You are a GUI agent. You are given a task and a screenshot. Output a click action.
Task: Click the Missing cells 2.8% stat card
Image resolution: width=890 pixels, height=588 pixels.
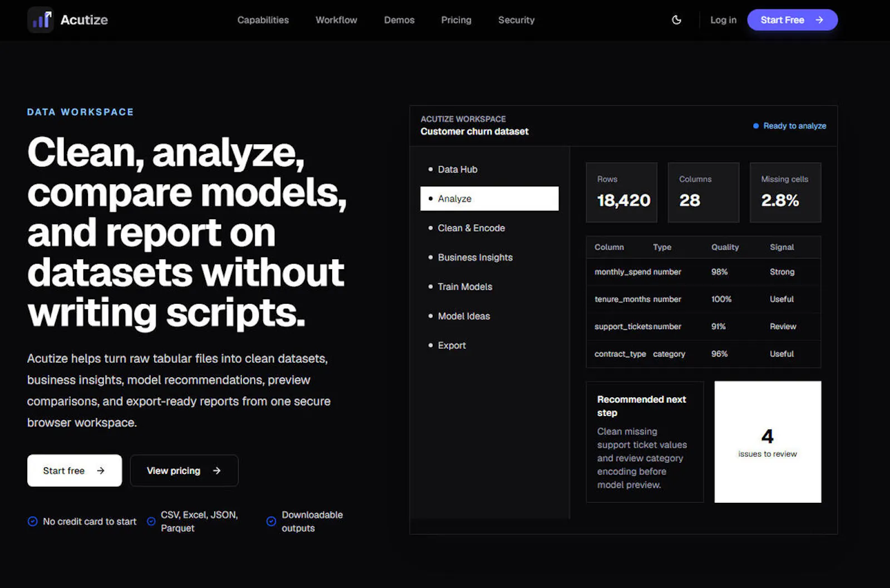pos(785,192)
